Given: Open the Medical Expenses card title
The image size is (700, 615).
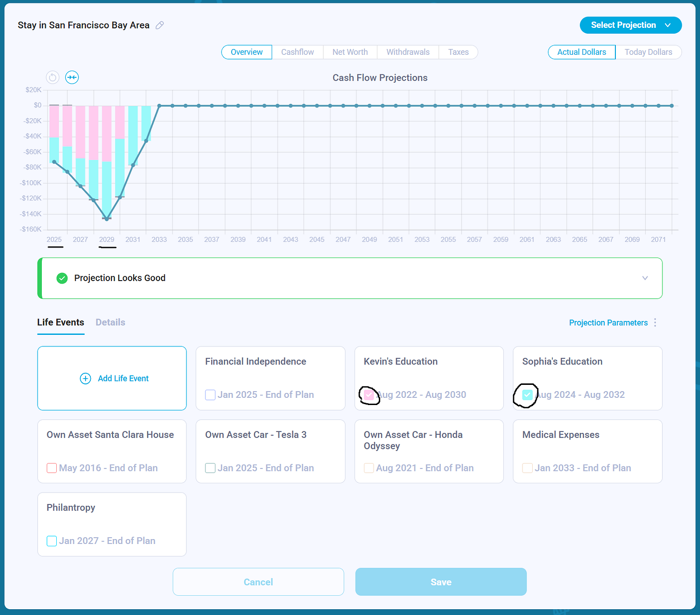Looking at the screenshot, I should [561, 435].
